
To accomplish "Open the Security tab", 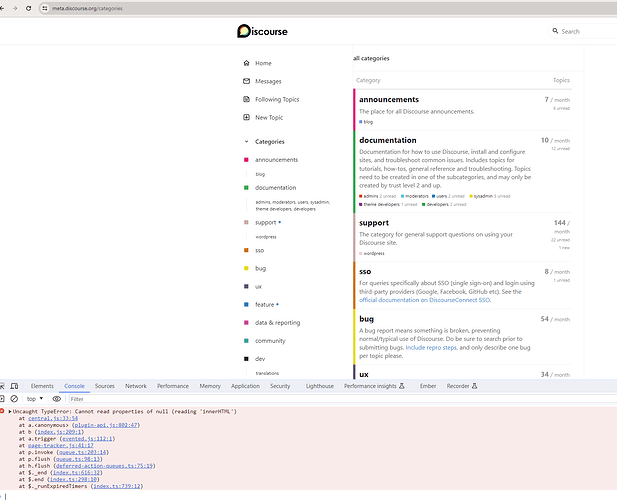I will pyautogui.click(x=280, y=386).
